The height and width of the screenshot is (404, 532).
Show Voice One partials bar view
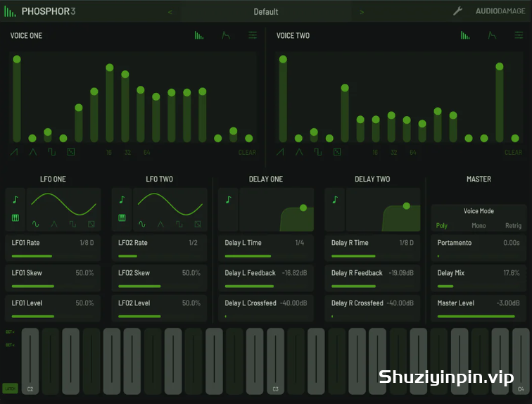tap(199, 35)
